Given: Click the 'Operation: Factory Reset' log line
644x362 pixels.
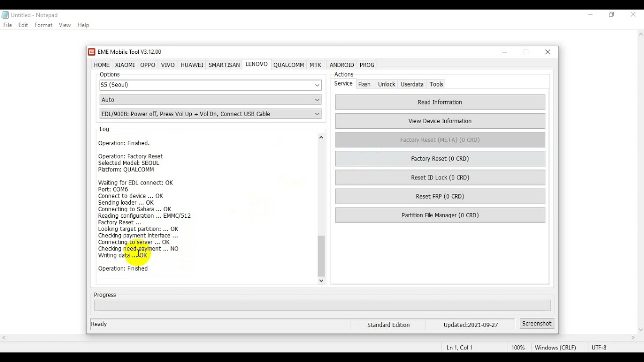Looking at the screenshot, I should coord(131,156).
